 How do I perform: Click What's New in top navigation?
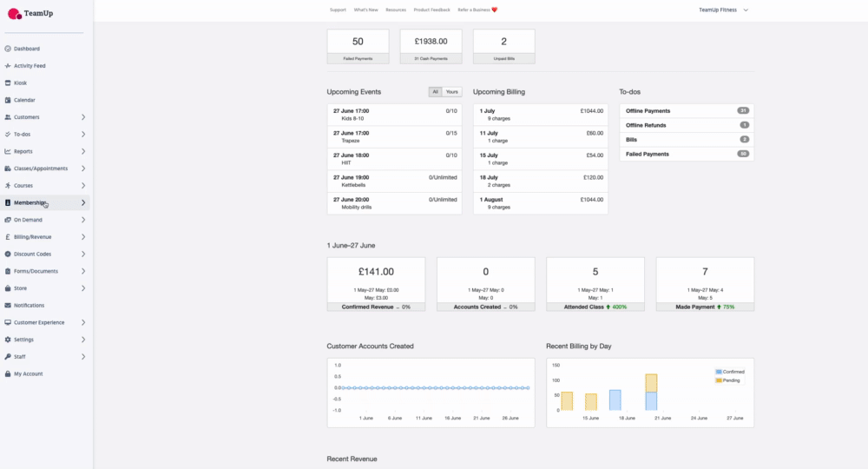pos(365,10)
